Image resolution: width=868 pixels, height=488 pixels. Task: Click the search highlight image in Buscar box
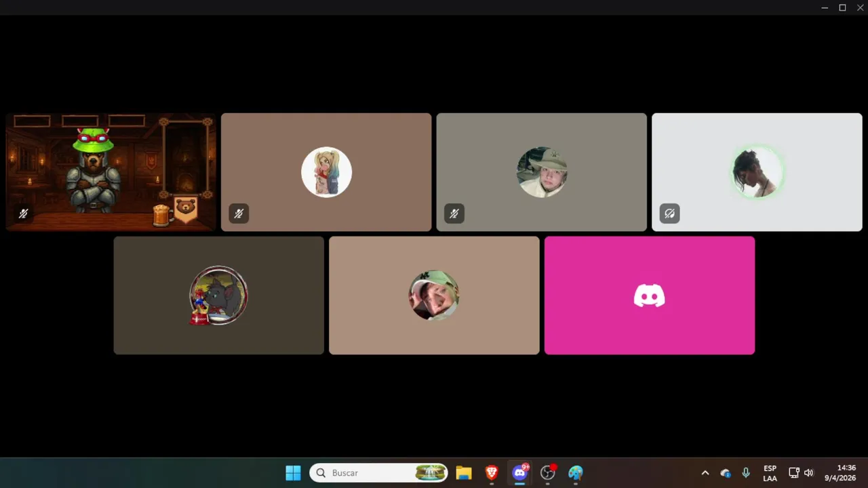point(431,473)
